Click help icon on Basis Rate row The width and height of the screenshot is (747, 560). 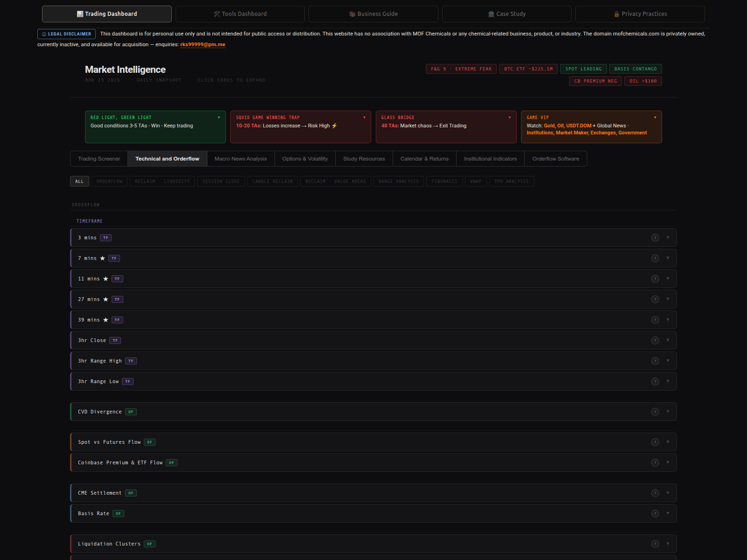tap(655, 514)
